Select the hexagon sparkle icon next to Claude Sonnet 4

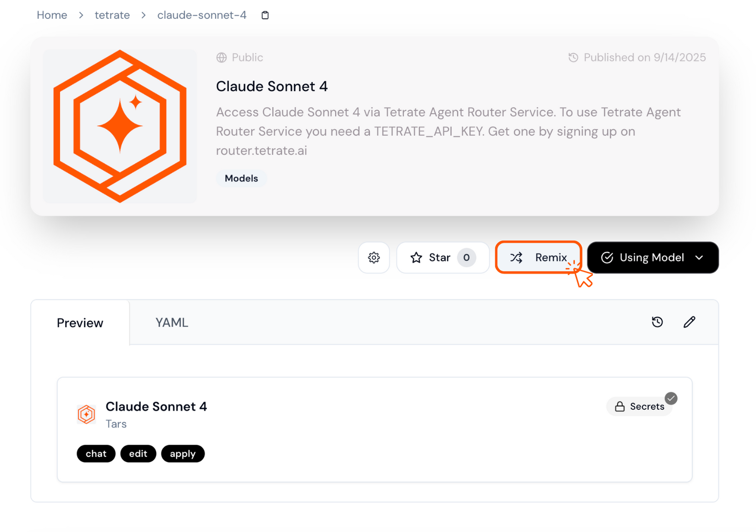[x=87, y=414]
